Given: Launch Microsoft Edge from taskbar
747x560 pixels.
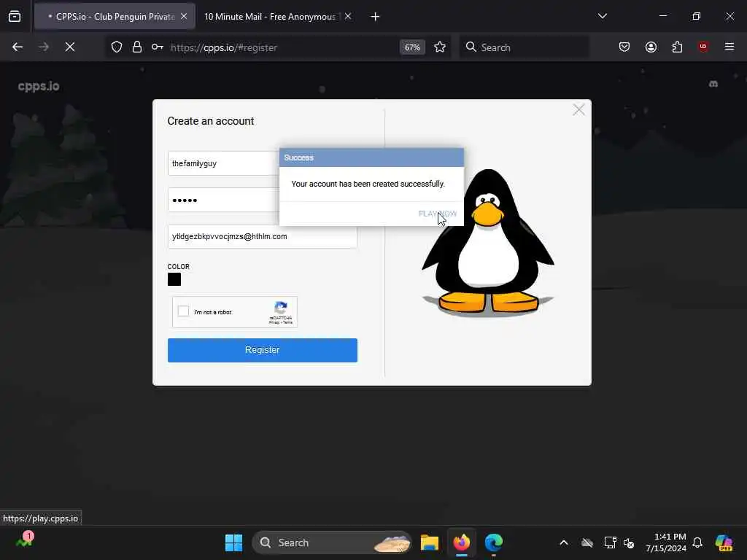Looking at the screenshot, I should [x=494, y=542].
